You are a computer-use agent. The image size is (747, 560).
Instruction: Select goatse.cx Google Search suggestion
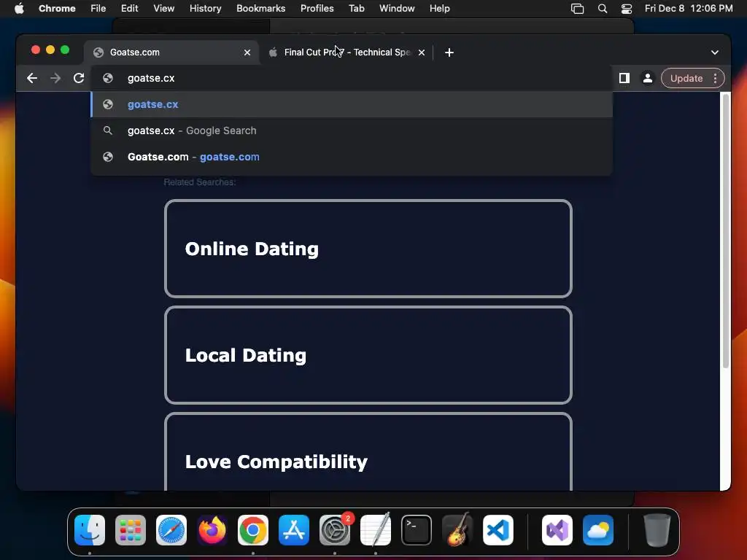[x=352, y=131]
